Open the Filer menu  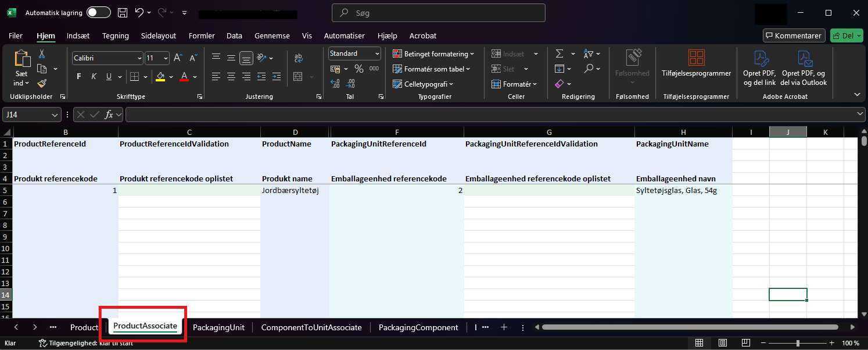[x=16, y=35]
